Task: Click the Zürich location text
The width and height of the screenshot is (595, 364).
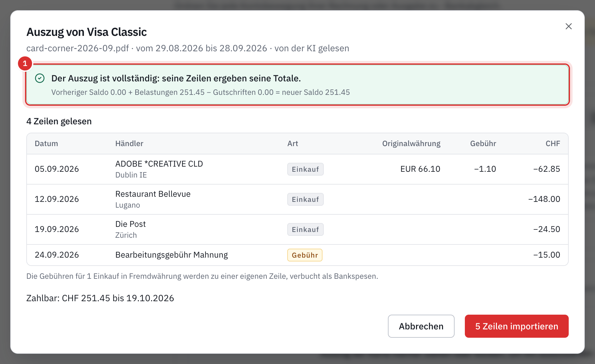Action: (x=126, y=235)
